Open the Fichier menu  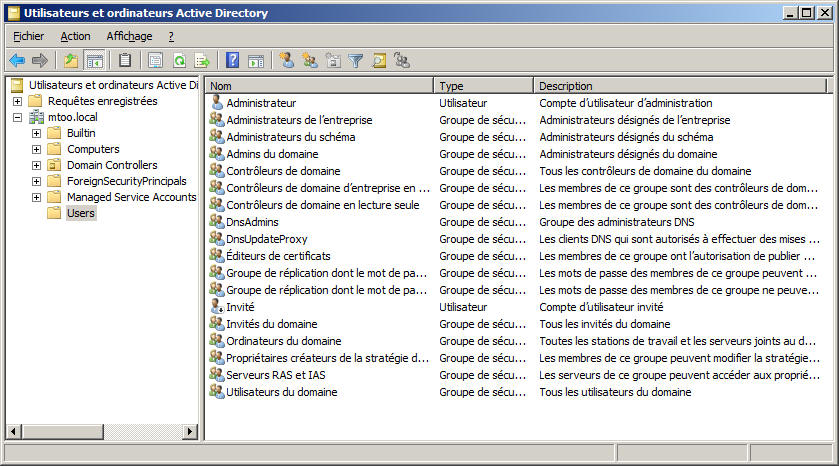[x=28, y=36]
